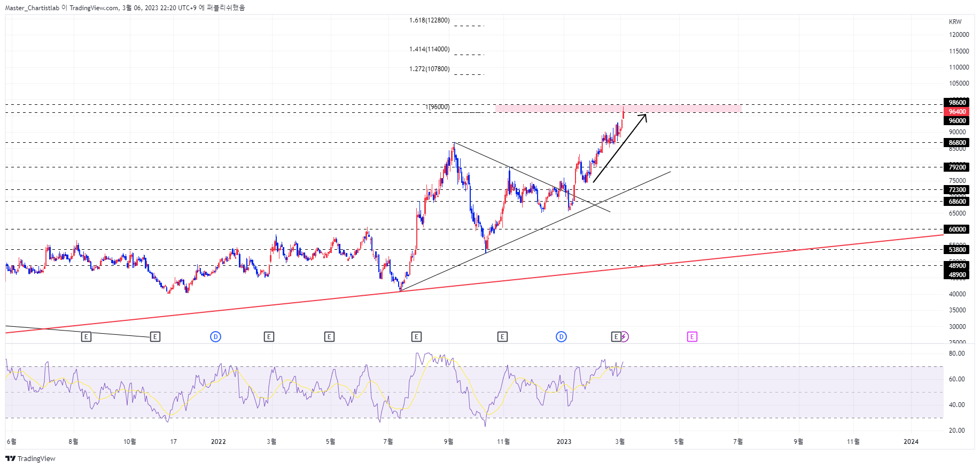The image size is (980, 468).
Task: Select the 98600 price level label
Action: coord(956,103)
